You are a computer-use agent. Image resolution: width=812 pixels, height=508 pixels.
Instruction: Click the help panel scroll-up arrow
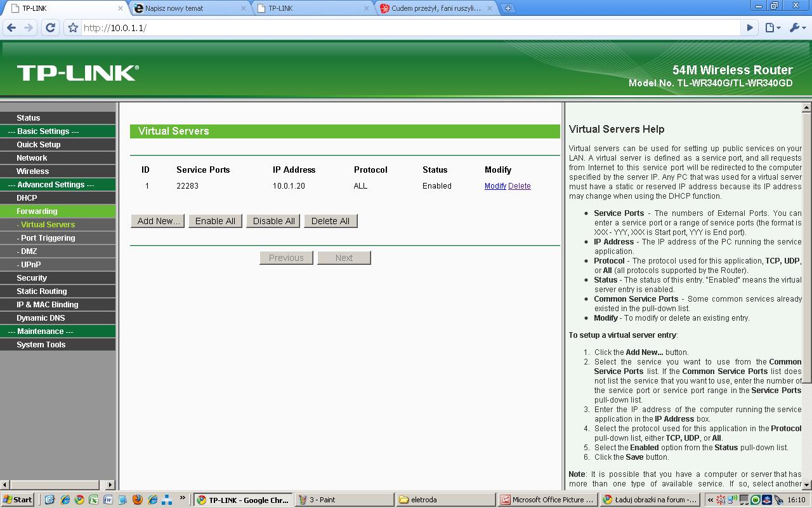click(807, 107)
